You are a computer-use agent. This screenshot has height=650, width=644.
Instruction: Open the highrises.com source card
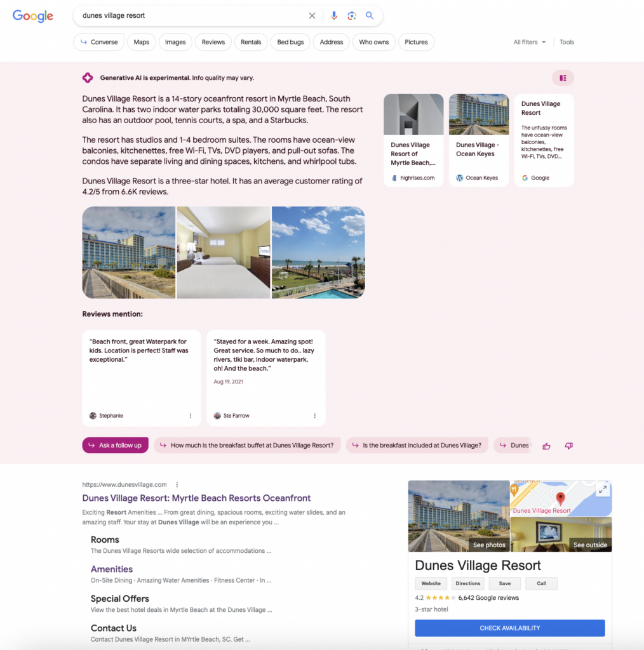tap(413, 140)
